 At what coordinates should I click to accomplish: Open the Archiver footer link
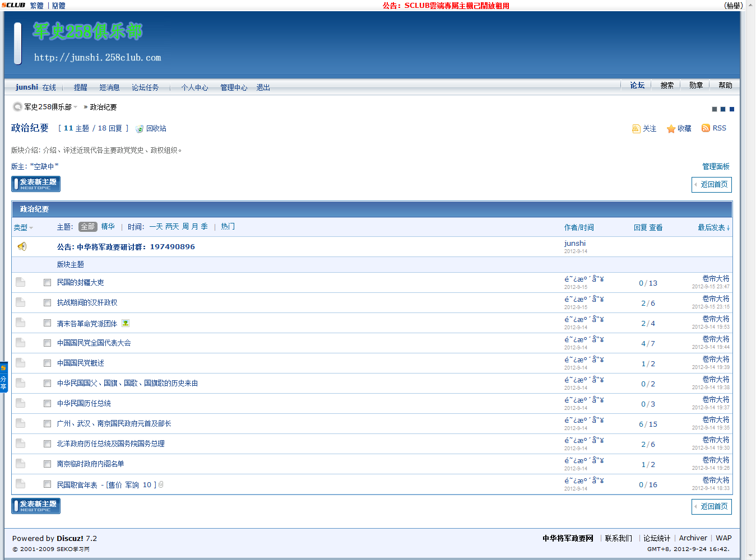[x=693, y=538]
